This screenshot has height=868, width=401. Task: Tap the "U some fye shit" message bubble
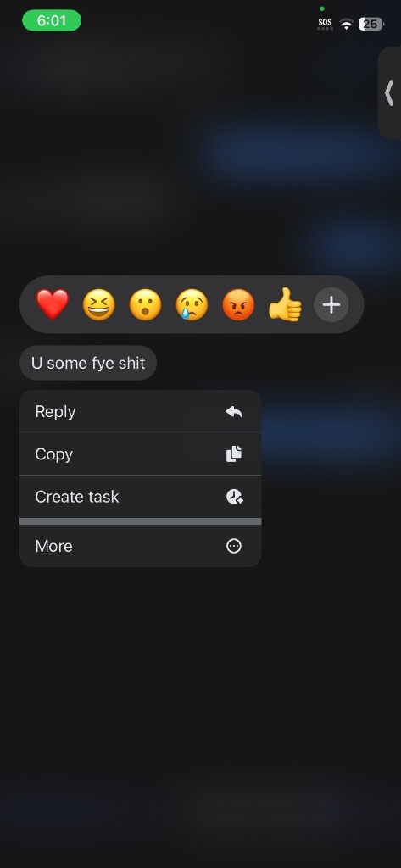88,363
